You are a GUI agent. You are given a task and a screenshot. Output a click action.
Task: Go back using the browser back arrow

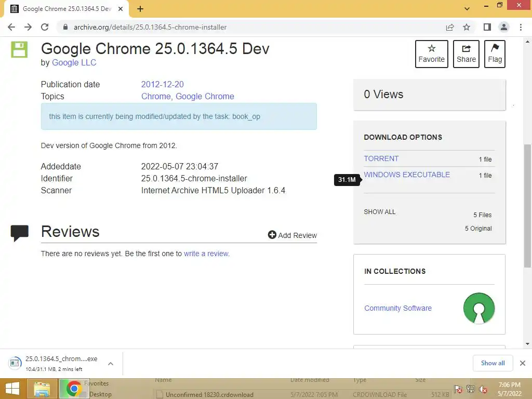[11, 27]
